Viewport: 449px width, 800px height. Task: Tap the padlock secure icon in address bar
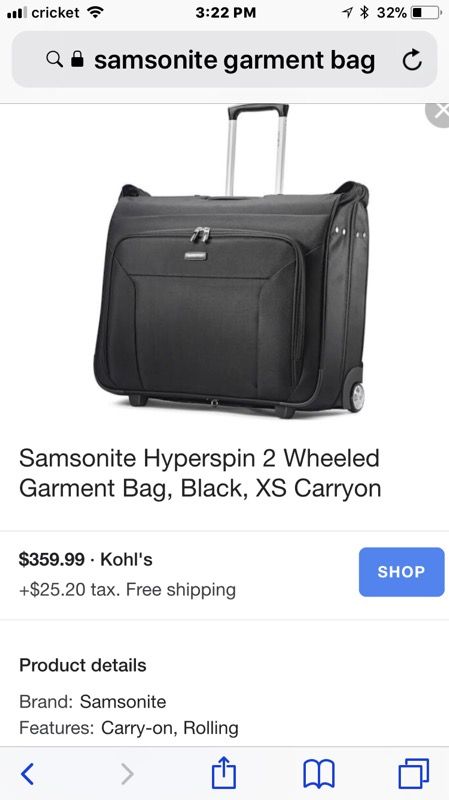point(77,59)
